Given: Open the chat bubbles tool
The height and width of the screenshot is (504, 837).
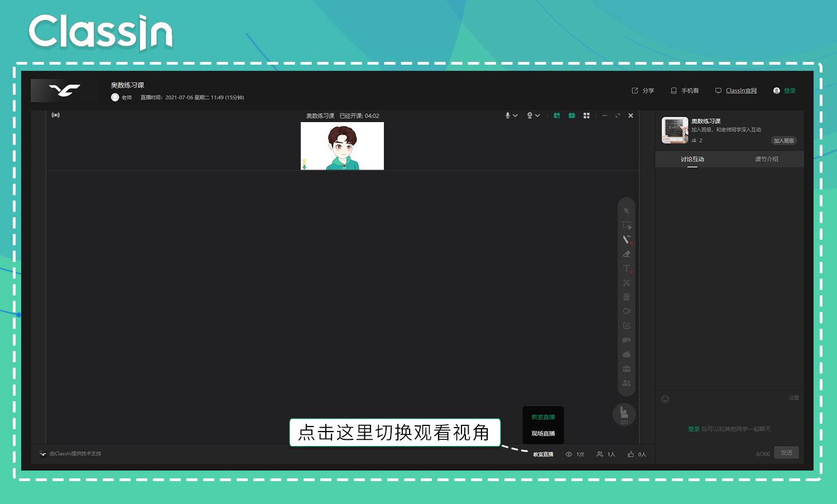Looking at the screenshot, I should click(x=627, y=340).
